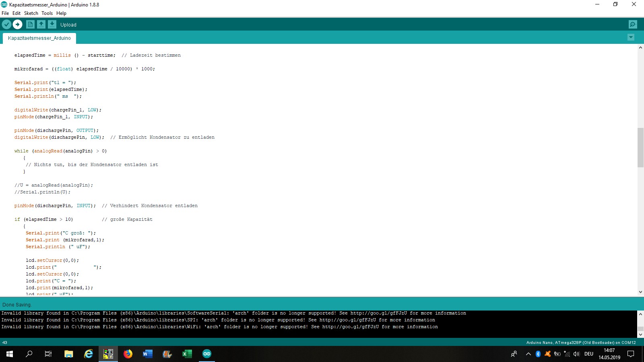644x362 pixels.
Task: Open the Help menu
Action: [61, 13]
